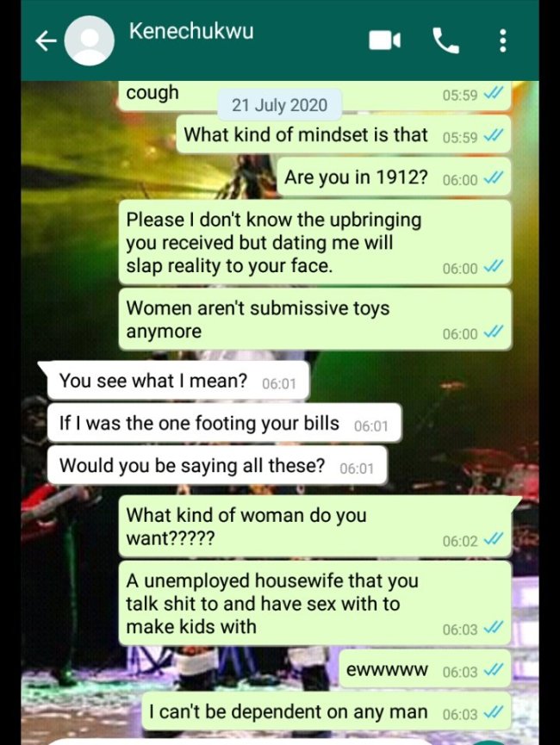Tap 'Would you be saying all these?' bubble
Screen dimensions: 560x745
(x=217, y=465)
